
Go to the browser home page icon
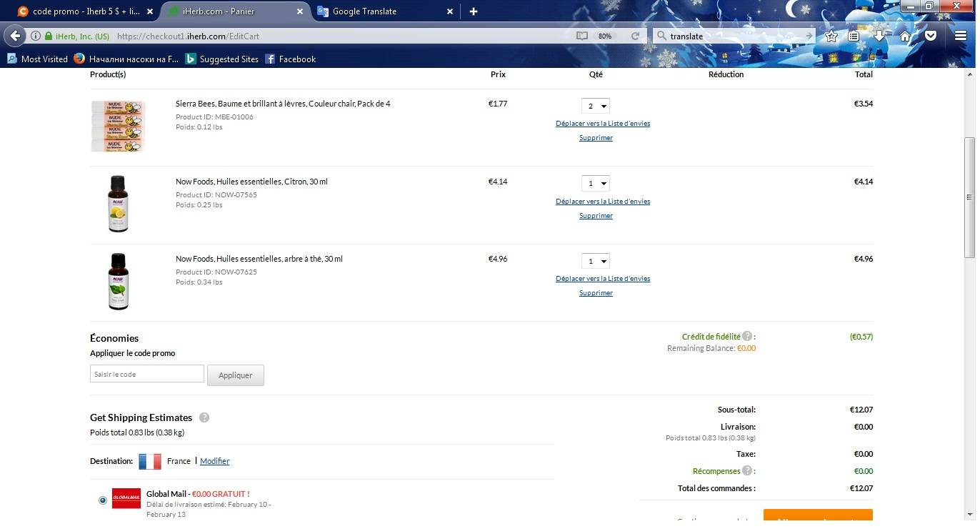coord(905,36)
